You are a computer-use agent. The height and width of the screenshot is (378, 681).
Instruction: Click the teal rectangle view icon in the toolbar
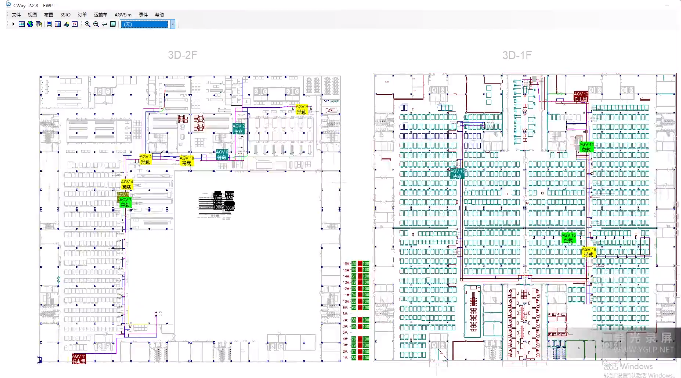coord(113,24)
